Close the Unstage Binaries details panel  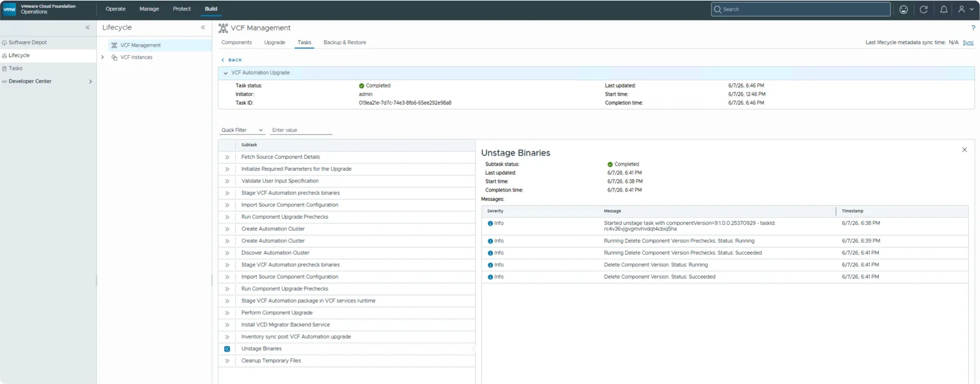964,149
